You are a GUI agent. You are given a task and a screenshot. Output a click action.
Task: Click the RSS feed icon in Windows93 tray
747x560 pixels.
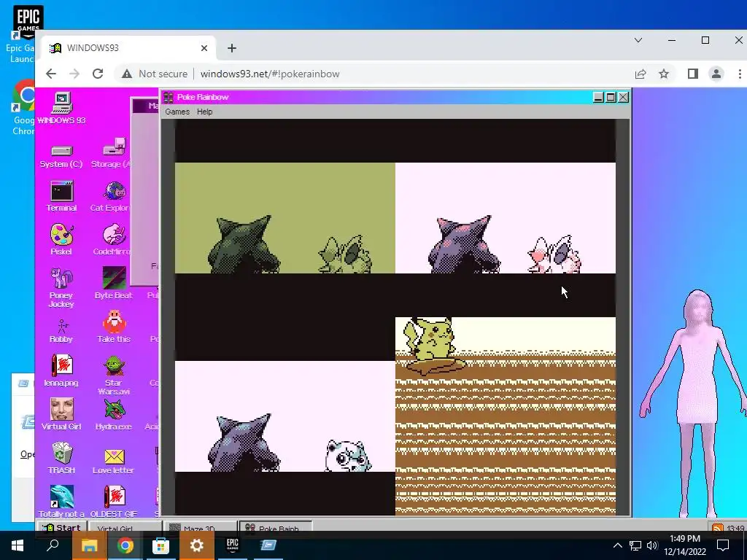pyautogui.click(x=717, y=528)
